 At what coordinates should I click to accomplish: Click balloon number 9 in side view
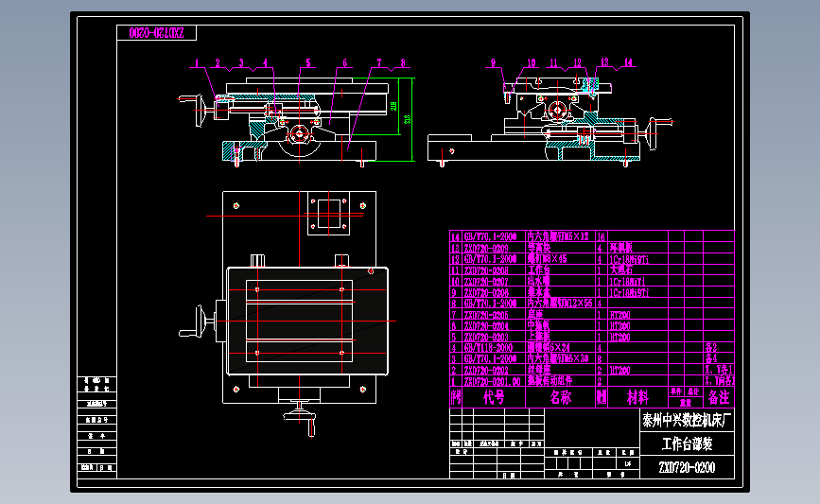pyautogui.click(x=493, y=63)
